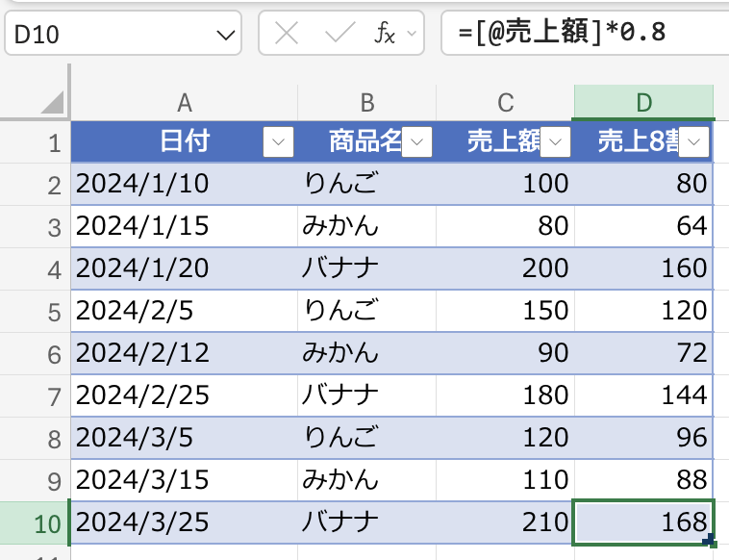Screen dimensions: 729x560
Task: Select the column A header
Action: point(185,103)
